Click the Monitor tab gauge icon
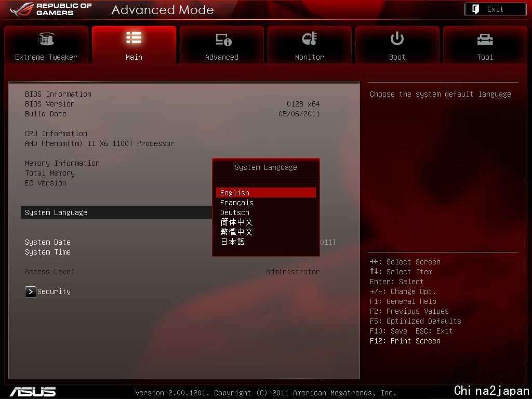The width and height of the screenshot is (532, 399). (x=310, y=38)
